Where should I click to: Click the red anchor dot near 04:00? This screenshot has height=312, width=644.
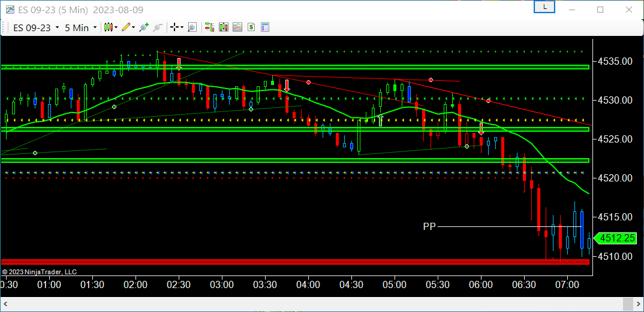(x=308, y=83)
